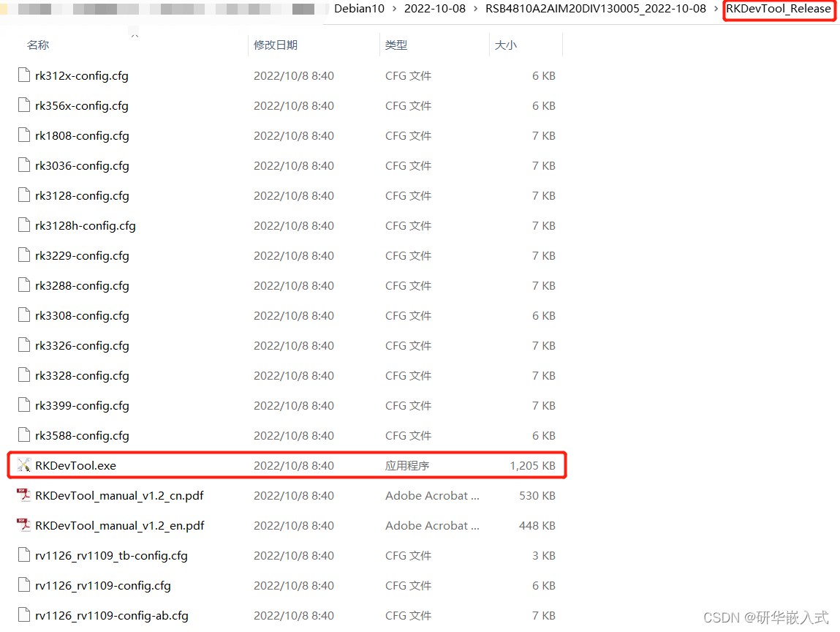Open RSB4810A2AIM20DIV130005_2022-10-08 breadcrumb folder
The image size is (840, 632).
596,9
